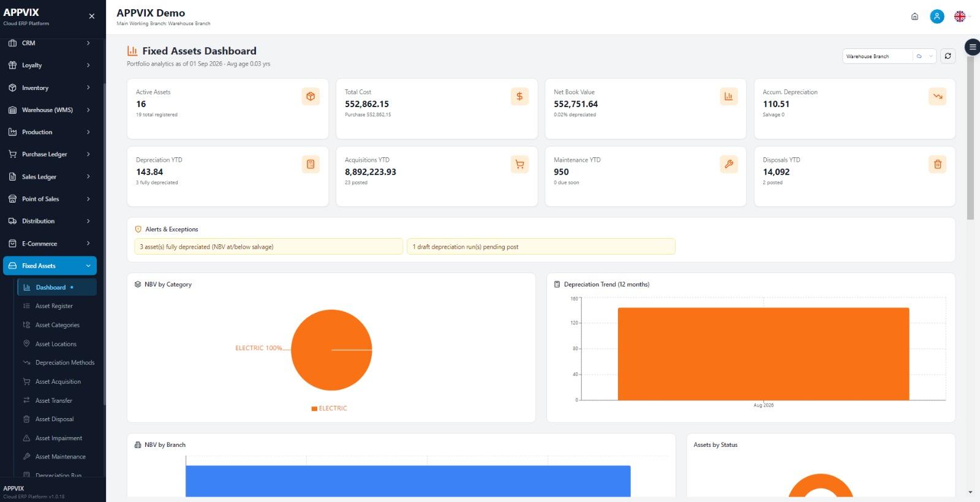The image size is (980, 502).
Task: Click the Maintenance YTD wrench icon
Action: (x=728, y=164)
